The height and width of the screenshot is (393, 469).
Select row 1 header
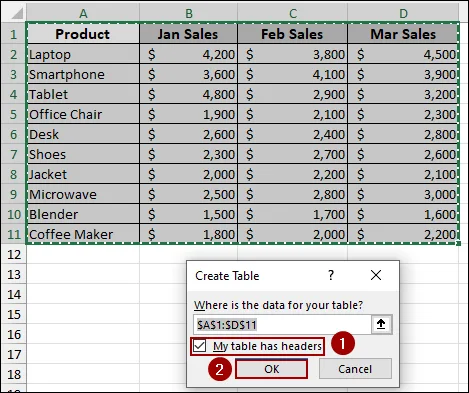[x=13, y=34]
